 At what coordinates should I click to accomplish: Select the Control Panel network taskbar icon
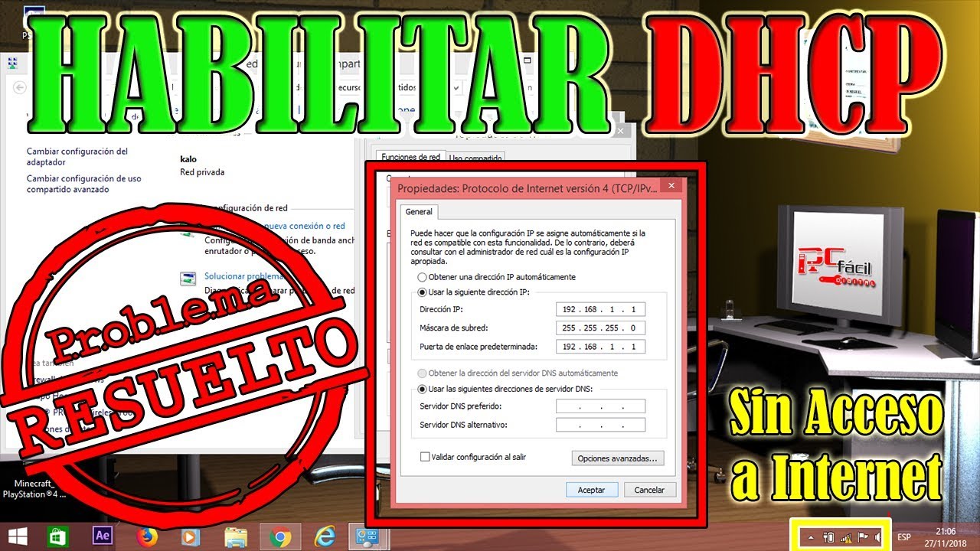tap(369, 537)
